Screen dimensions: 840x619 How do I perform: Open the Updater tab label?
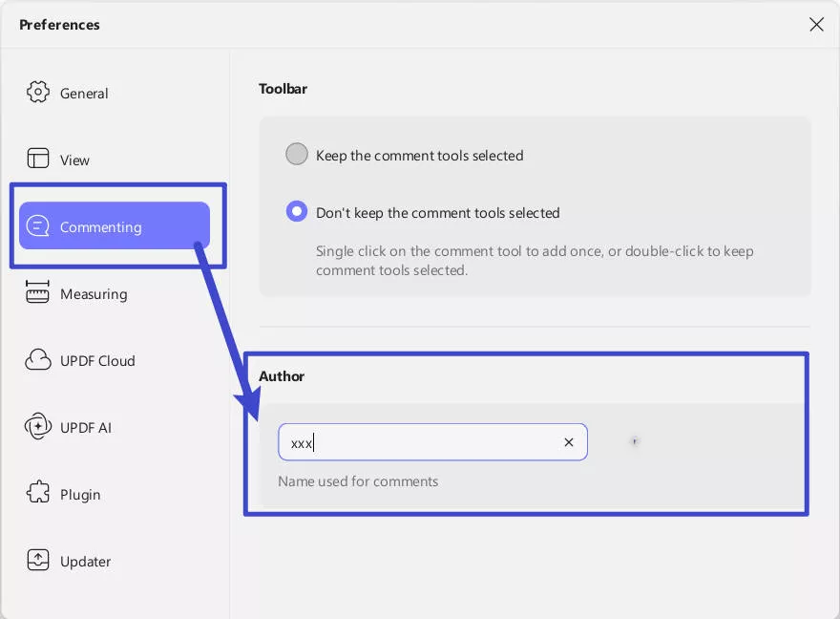tap(86, 562)
